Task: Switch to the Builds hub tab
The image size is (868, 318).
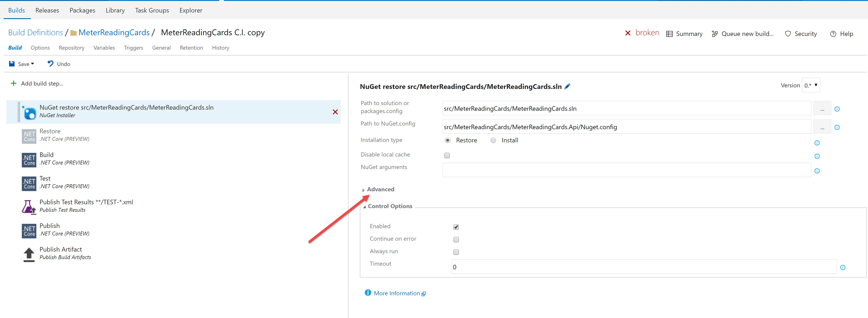Action: pyautogui.click(x=17, y=10)
